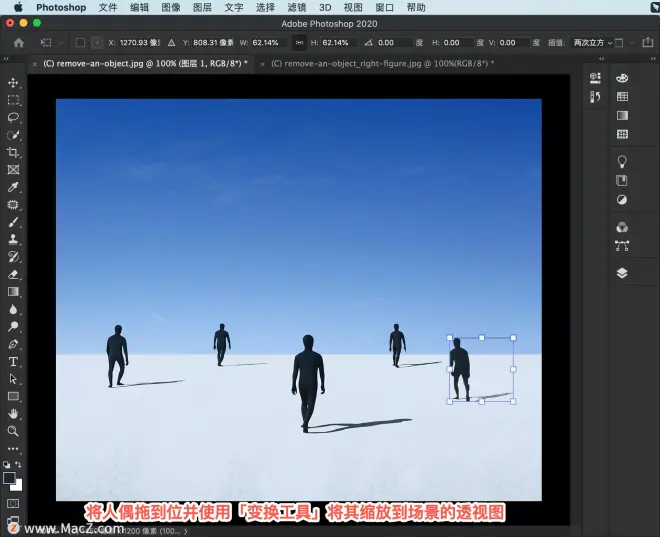Select the History Brush tool
This screenshot has width=660, height=537.
(13, 257)
